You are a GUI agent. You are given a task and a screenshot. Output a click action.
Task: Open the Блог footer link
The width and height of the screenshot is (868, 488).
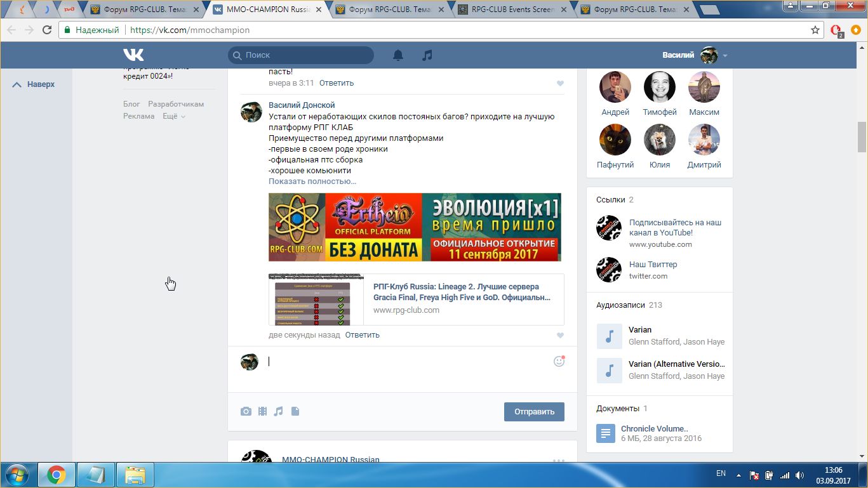[x=131, y=104]
